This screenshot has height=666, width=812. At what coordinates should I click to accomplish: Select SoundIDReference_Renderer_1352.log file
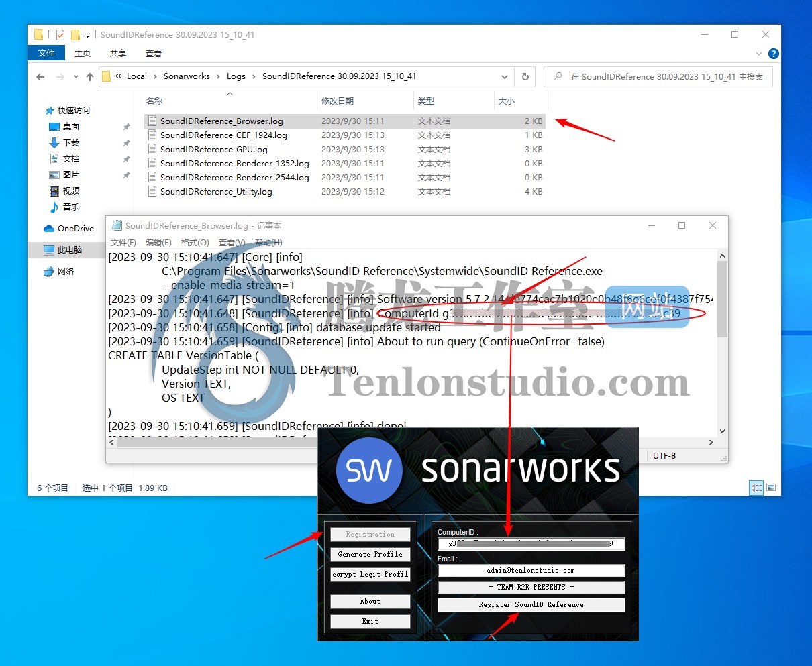344,164
